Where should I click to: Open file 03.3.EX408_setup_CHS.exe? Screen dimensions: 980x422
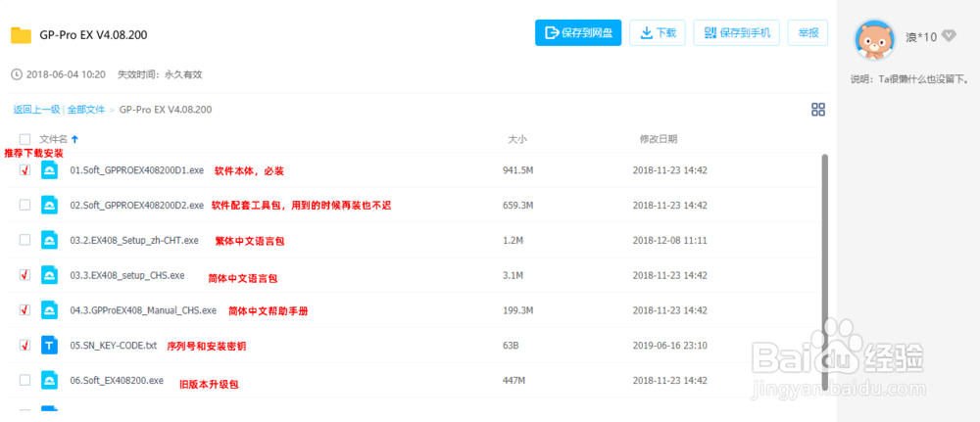coord(127,275)
